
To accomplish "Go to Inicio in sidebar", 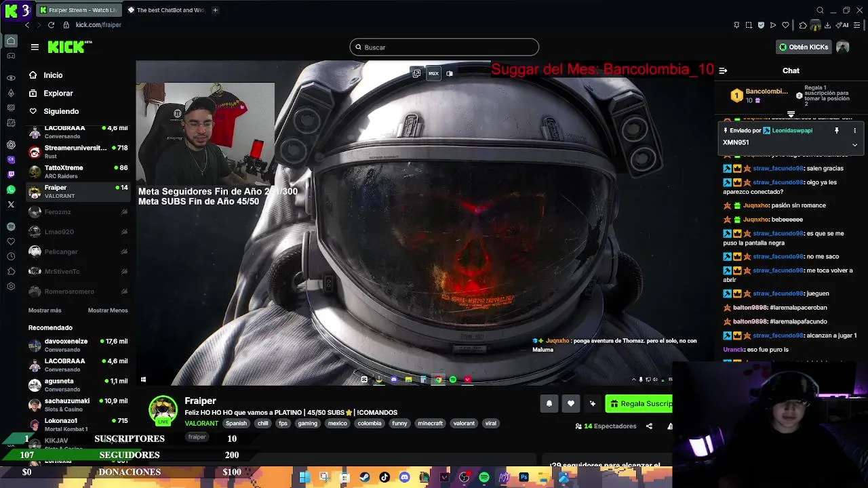I will (x=53, y=75).
